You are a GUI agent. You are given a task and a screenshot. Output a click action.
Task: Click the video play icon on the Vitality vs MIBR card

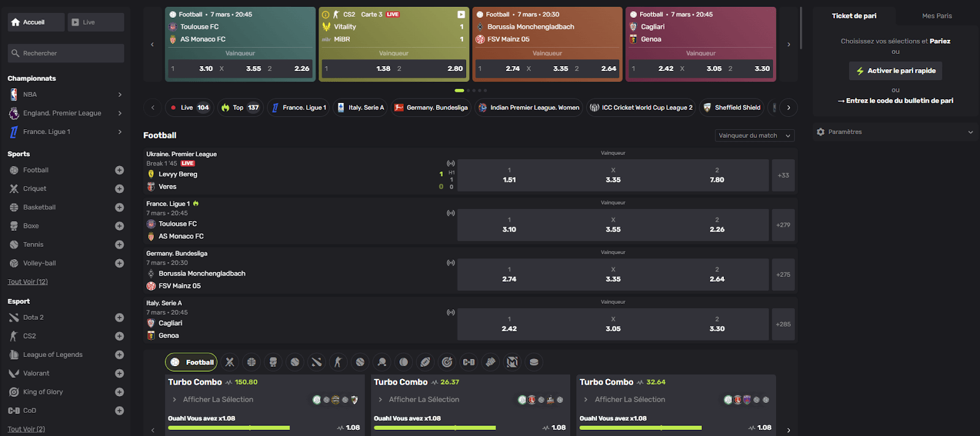461,14
